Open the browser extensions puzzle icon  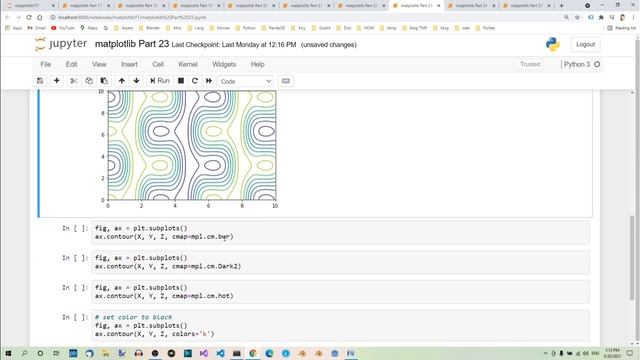601,18
